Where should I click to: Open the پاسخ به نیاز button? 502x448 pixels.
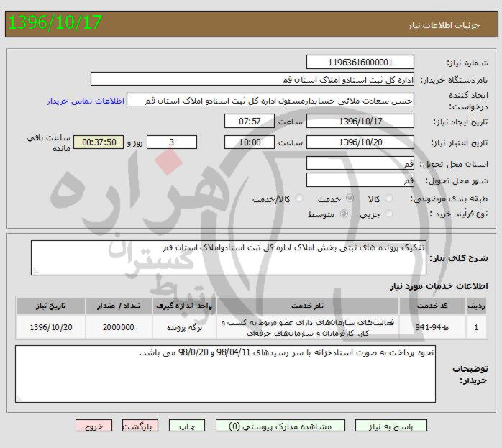391,426
